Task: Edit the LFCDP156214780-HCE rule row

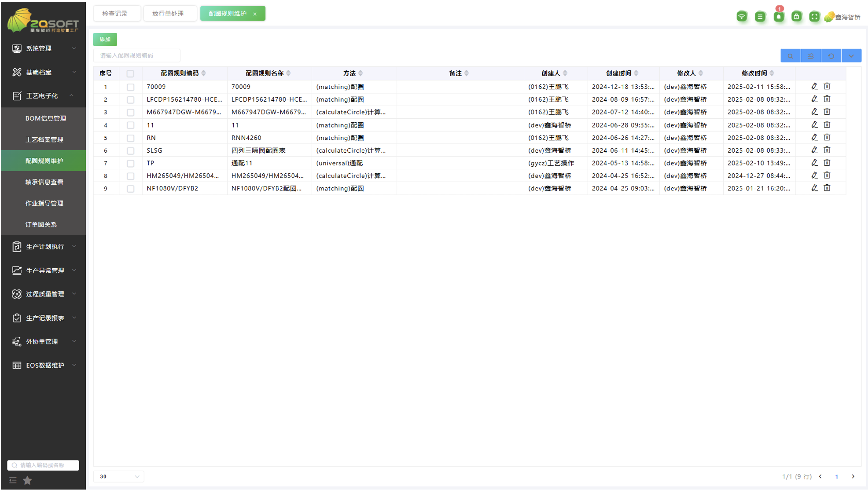Action: click(x=814, y=99)
